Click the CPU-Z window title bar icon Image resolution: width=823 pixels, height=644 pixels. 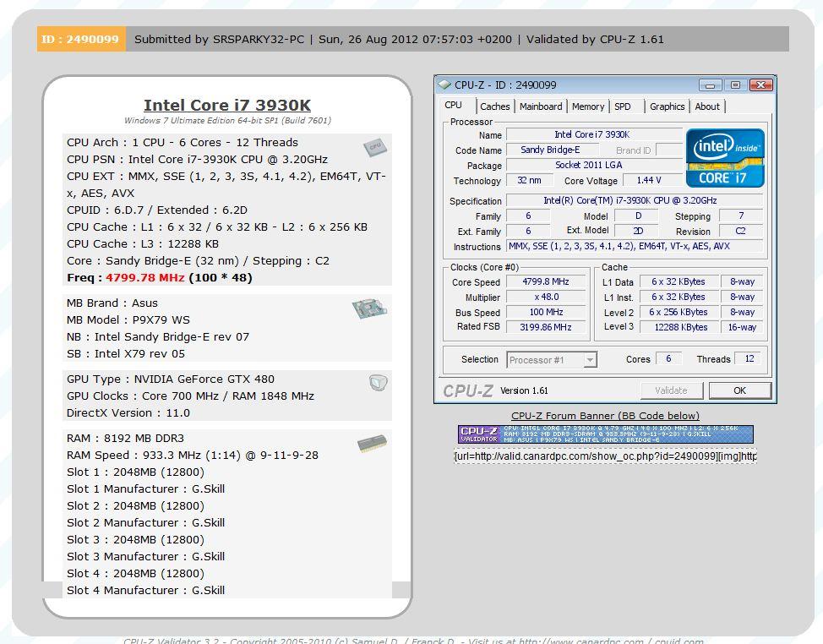click(444, 85)
